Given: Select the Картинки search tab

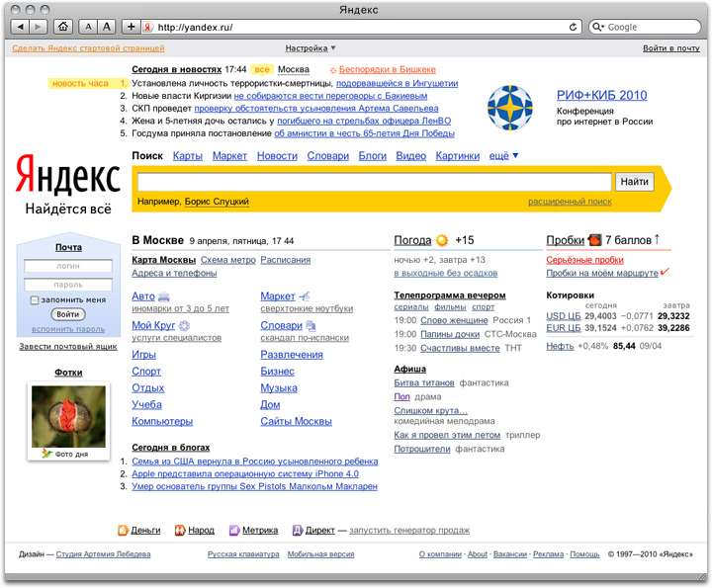Looking at the screenshot, I should [457, 156].
